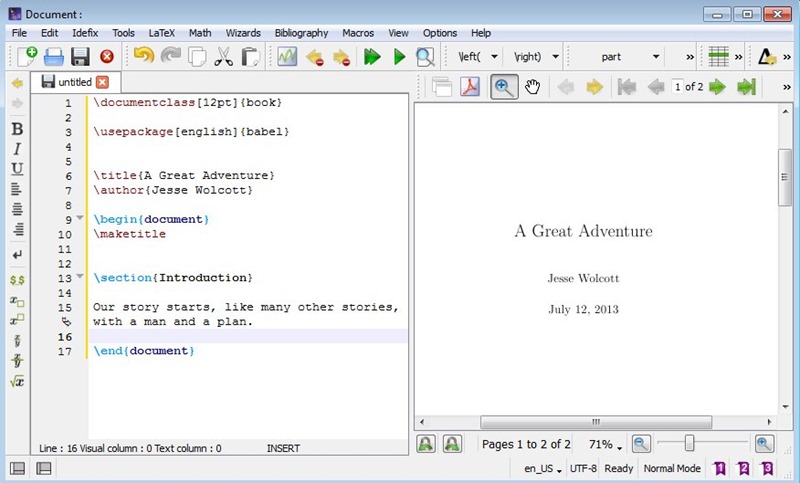Create a new document with New icon
Image resolution: width=800 pixels, height=483 pixels.
[27, 56]
